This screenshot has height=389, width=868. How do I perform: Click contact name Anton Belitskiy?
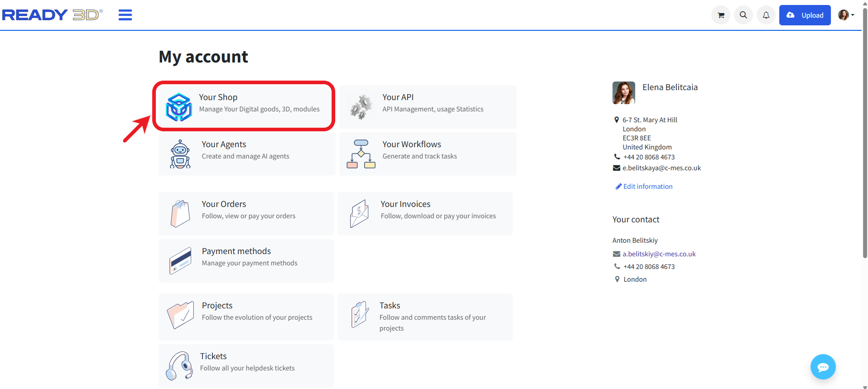[x=635, y=240]
